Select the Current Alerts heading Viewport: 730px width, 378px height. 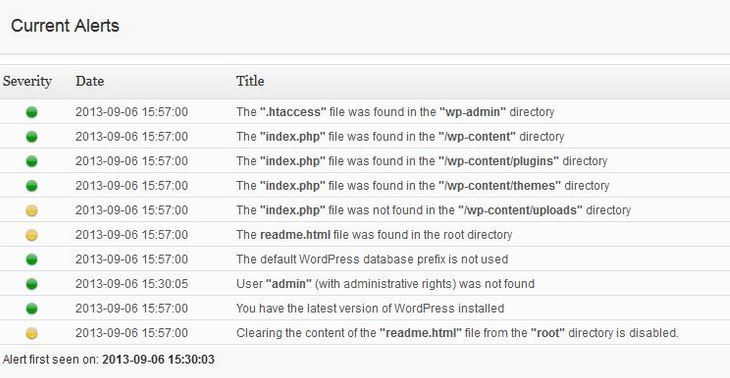click(65, 26)
